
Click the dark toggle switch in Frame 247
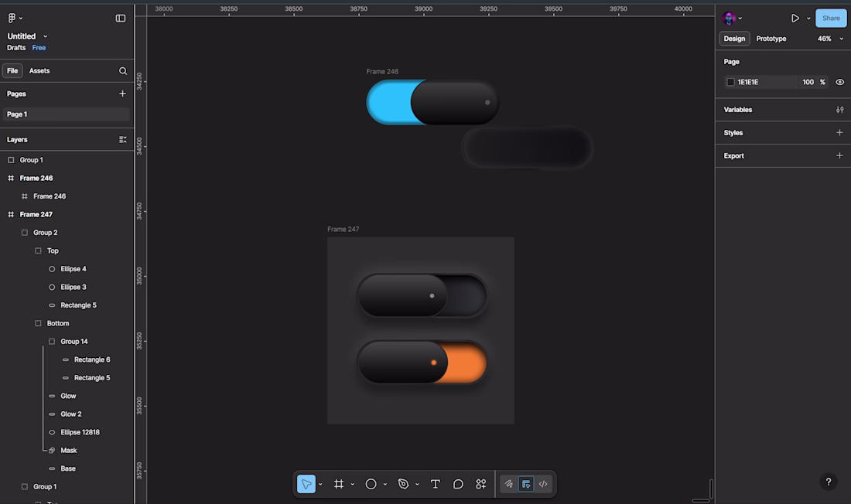[x=422, y=295]
